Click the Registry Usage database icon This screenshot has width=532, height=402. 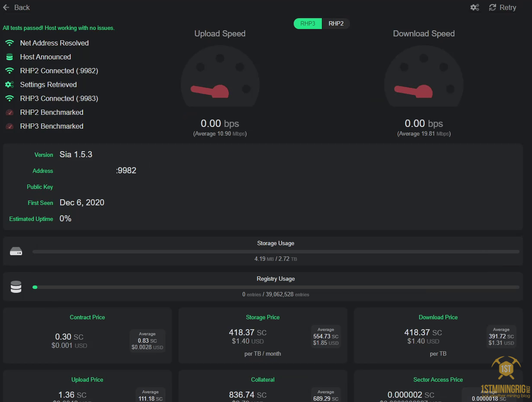(x=16, y=287)
